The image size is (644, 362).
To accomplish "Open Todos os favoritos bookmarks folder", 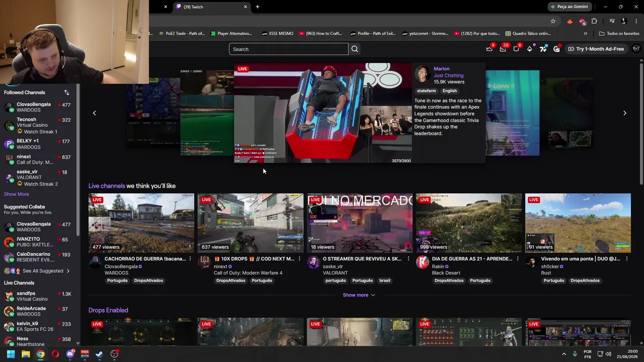I will click(x=619, y=34).
